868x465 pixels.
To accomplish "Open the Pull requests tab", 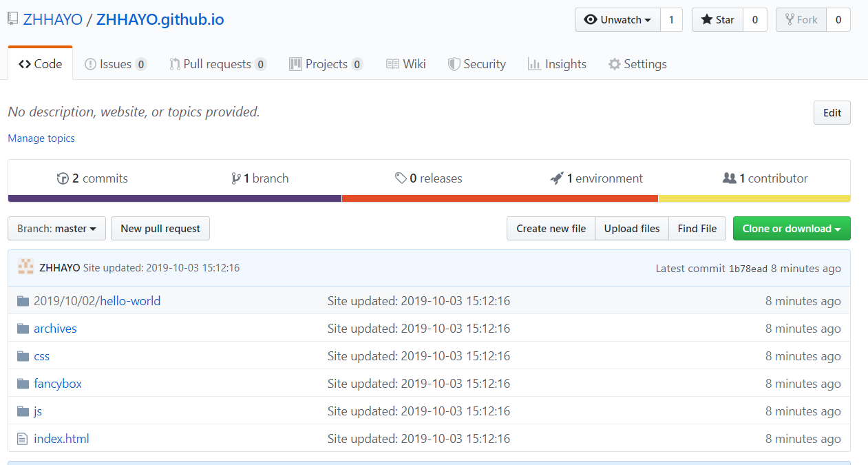I will [218, 64].
